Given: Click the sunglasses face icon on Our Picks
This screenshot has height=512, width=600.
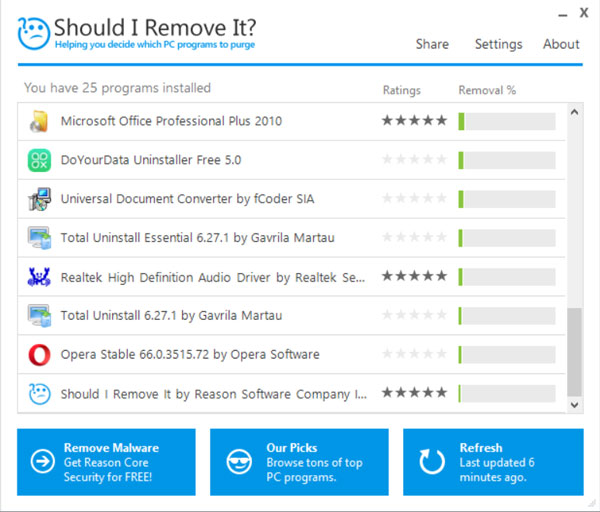Looking at the screenshot, I should tap(239, 461).
